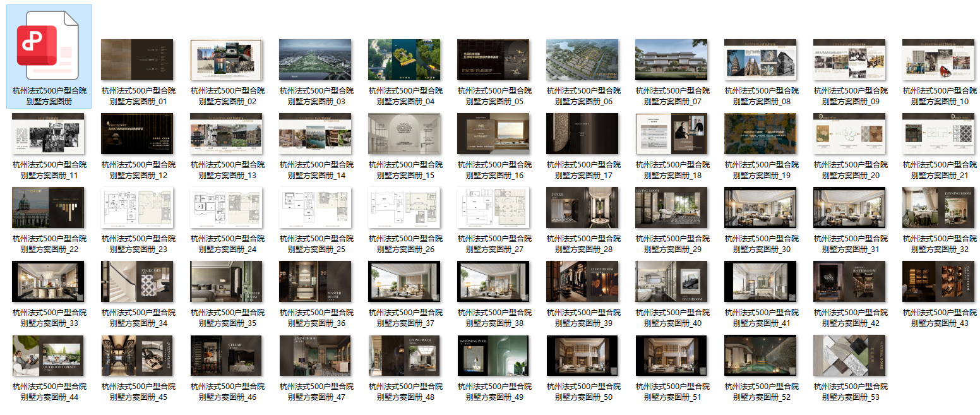Image resolution: width=980 pixels, height=415 pixels.
Task: Select material board thumbnail 方案图册_53
Action: 849,356
